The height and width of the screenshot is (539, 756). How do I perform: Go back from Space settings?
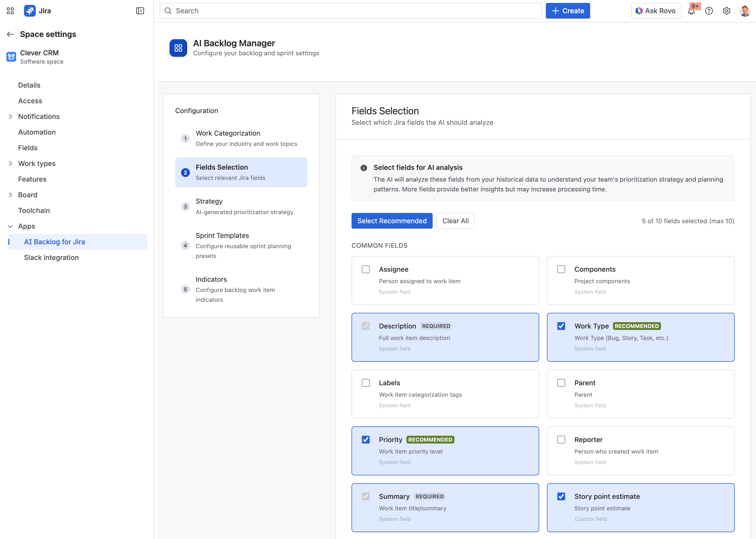pyautogui.click(x=10, y=34)
